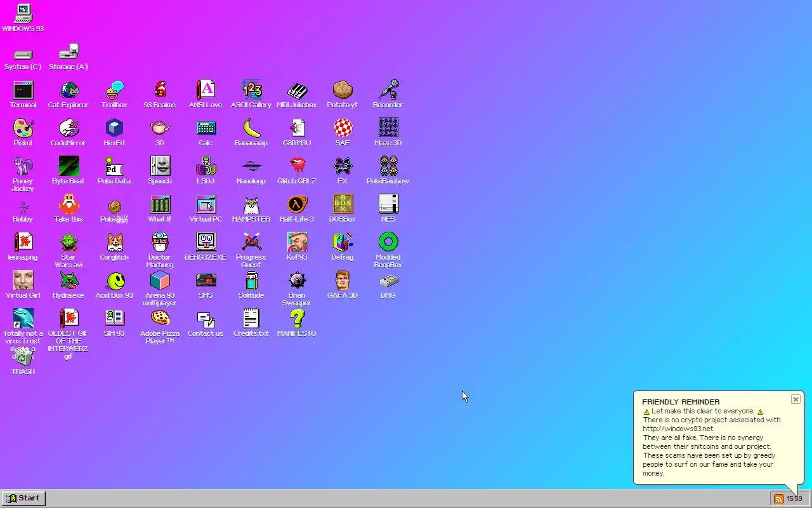Open Solitude icon
812x508 pixels.
251,281
